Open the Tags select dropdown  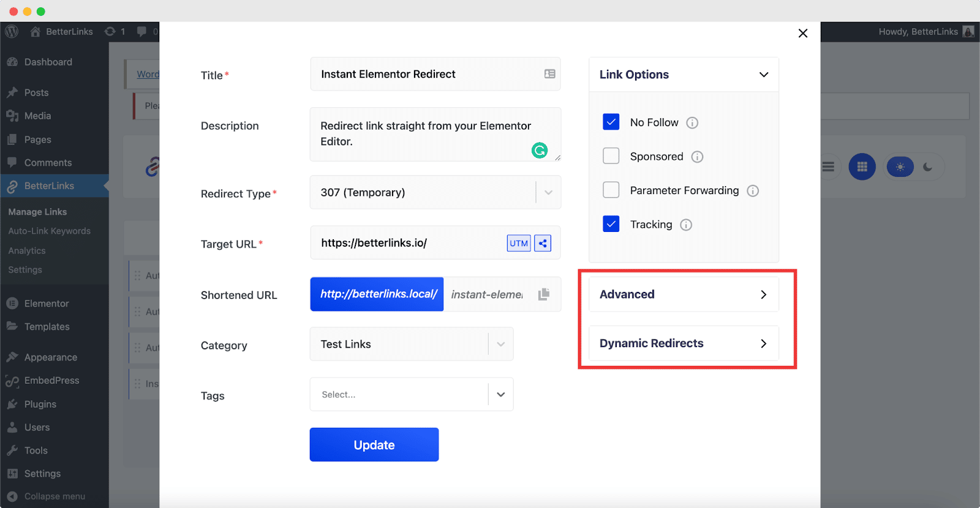[x=412, y=394]
